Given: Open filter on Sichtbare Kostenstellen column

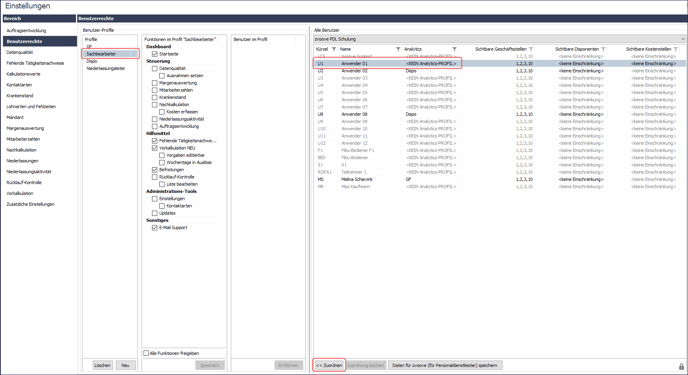Looking at the screenshot, I should [676, 49].
